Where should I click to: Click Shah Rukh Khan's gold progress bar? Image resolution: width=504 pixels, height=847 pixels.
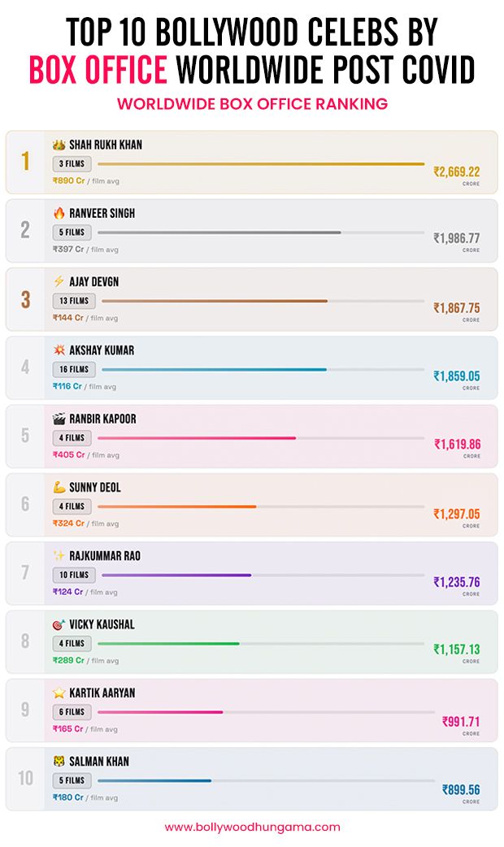tap(260, 164)
